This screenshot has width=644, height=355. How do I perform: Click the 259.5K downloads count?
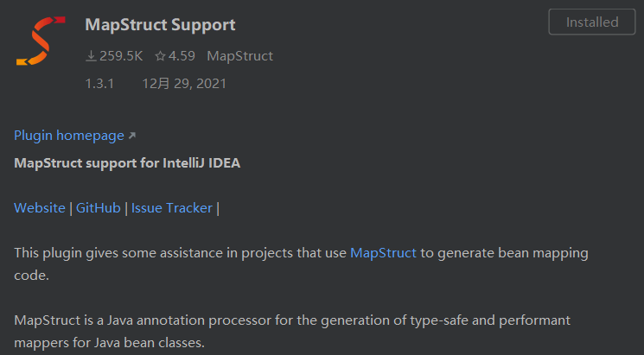[121, 56]
